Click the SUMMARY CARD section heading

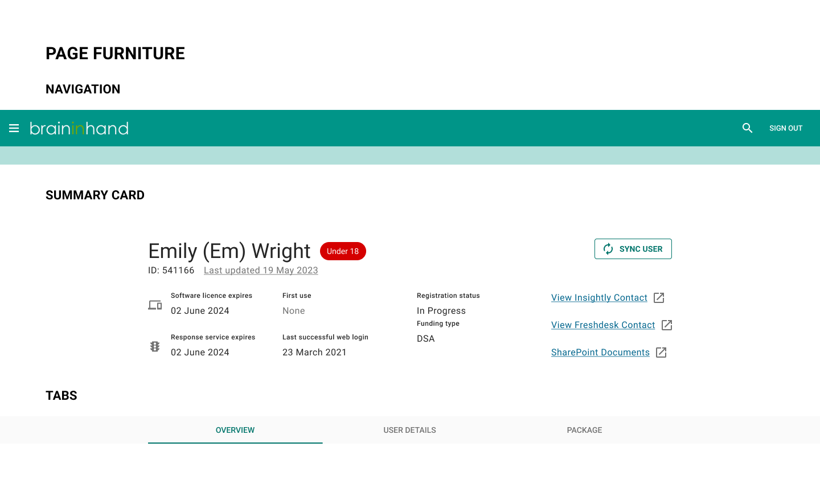tap(95, 195)
